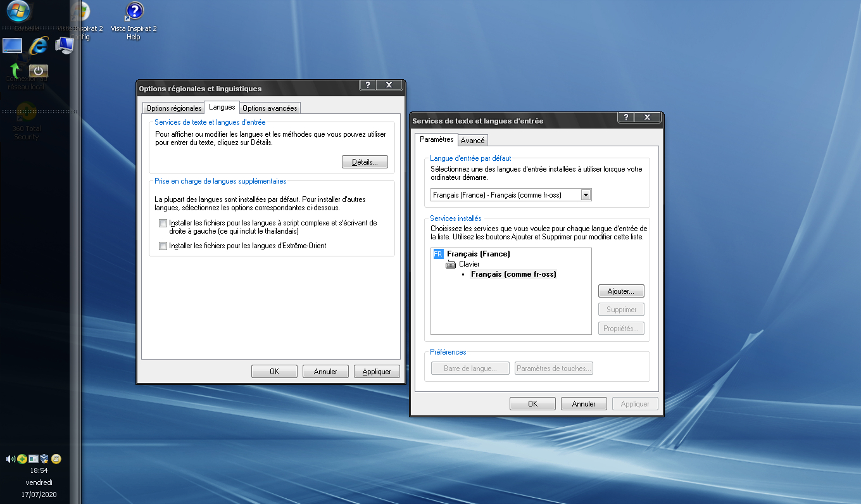Check install files for Extrême-Orient languages
This screenshot has width=861, height=504.
[163, 246]
